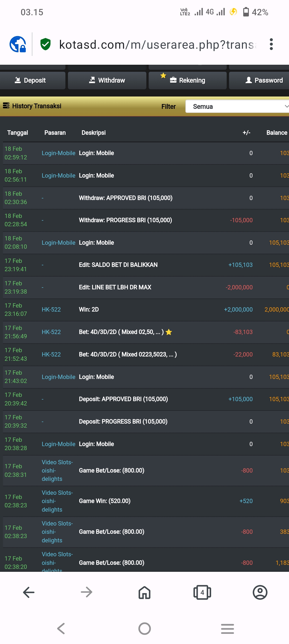This screenshot has height=644, width=289.
Task: Tap the browser forward arrow
Action: tap(86, 592)
